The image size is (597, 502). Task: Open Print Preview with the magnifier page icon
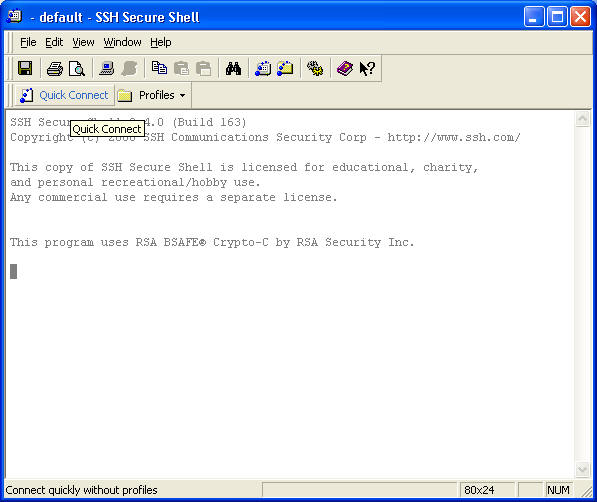point(77,69)
